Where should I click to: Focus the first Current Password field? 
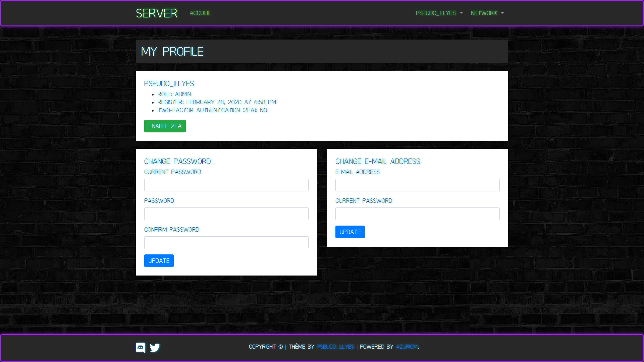[x=226, y=185]
